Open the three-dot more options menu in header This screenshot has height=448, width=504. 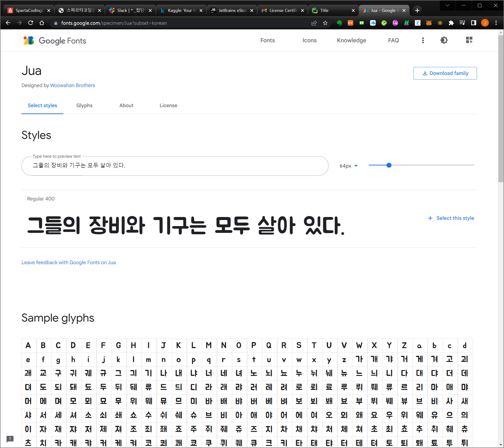pyautogui.click(x=423, y=40)
